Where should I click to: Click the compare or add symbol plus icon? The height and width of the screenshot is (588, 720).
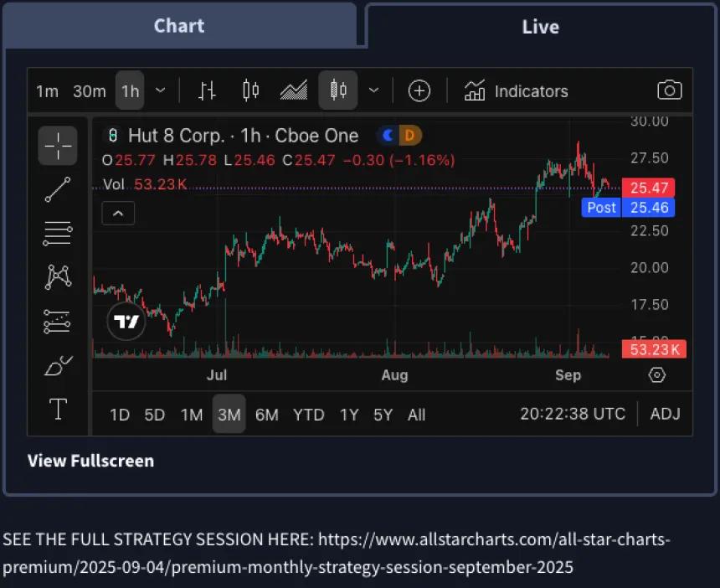tap(419, 90)
